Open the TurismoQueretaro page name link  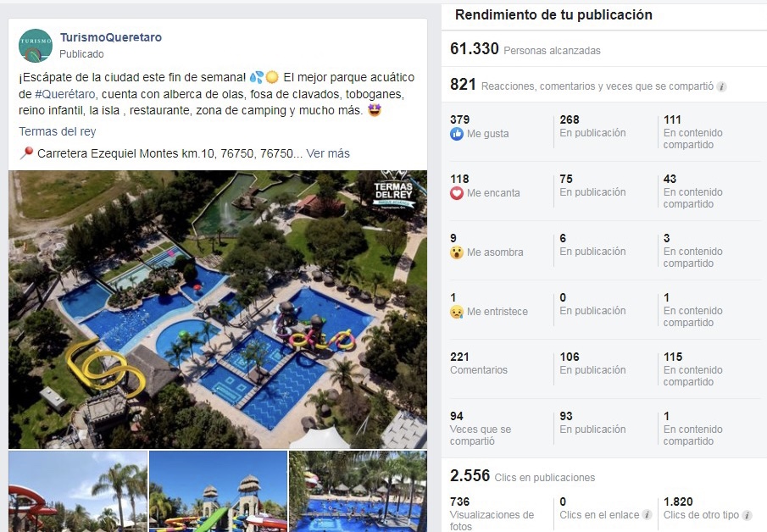tap(110, 37)
